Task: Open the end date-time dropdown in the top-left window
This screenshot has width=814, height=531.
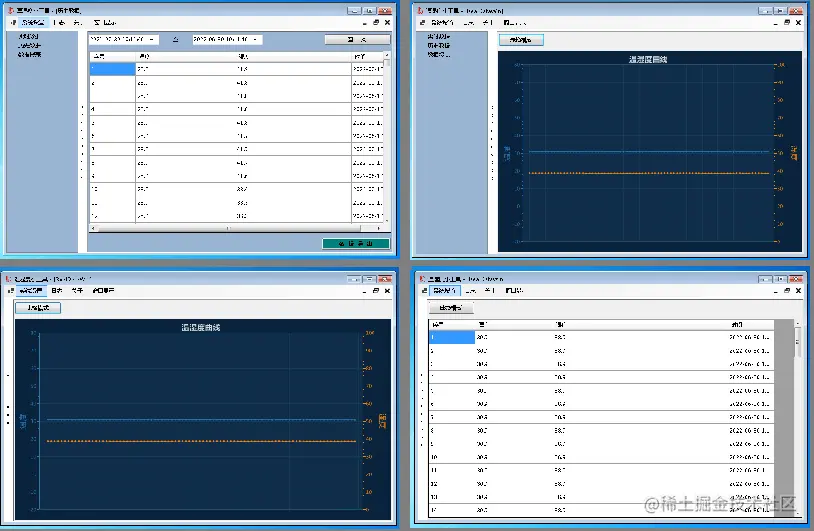Action: (x=255, y=39)
